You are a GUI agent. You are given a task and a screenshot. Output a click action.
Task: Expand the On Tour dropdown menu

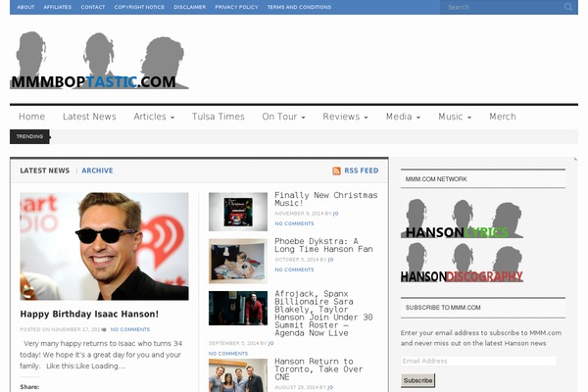point(283,117)
